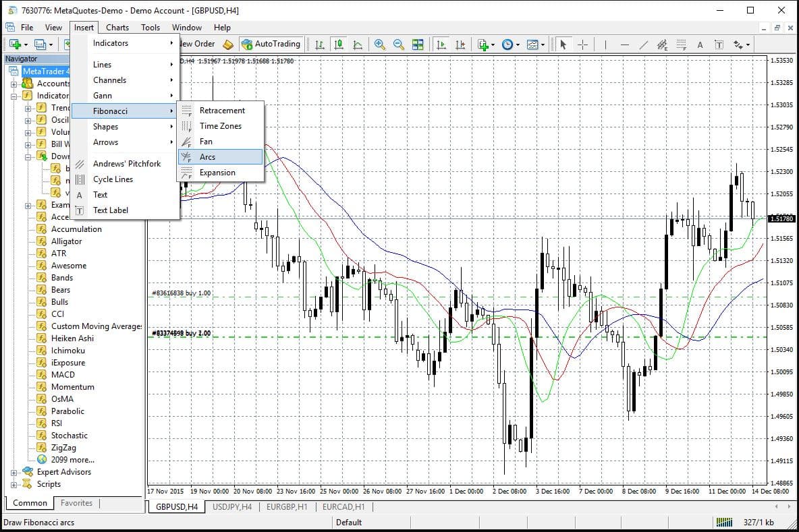The height and width of the screenshot is (532, 799).
Task: Open the Periodicity clock dropdown
Action: click(510, 45)
